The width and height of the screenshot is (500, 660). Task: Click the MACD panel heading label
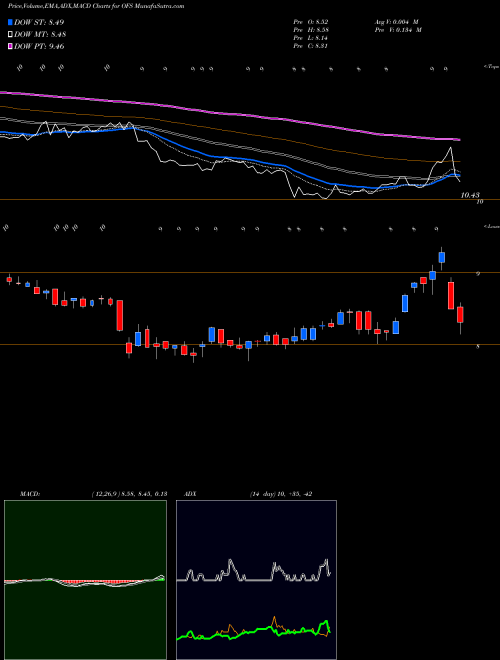point(30,494)
